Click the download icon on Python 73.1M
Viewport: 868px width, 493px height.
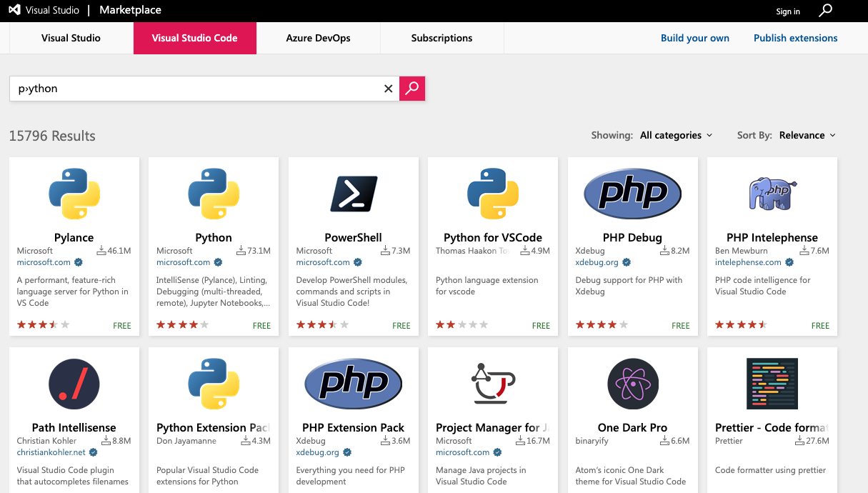[241, 251]
